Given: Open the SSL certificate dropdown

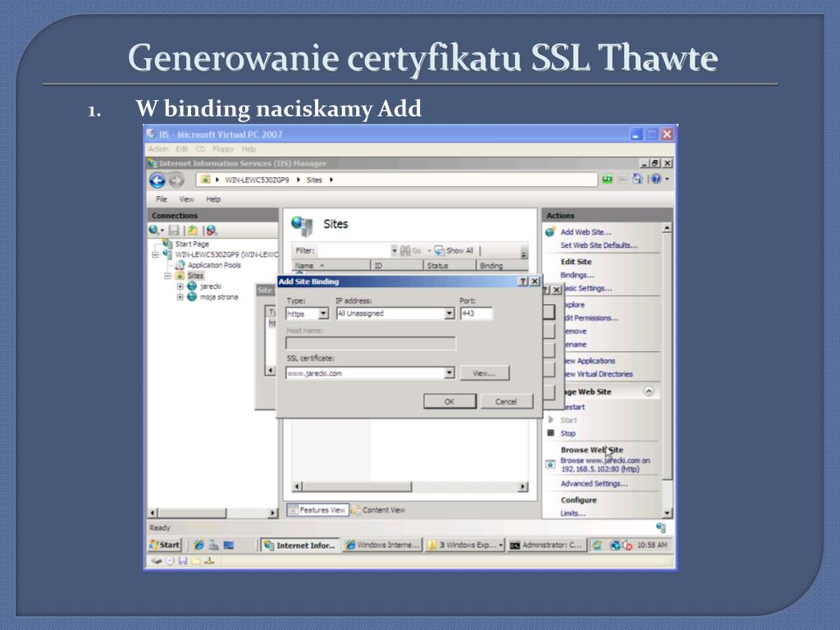Looking at the screenshot, I should tap(450, 373).
